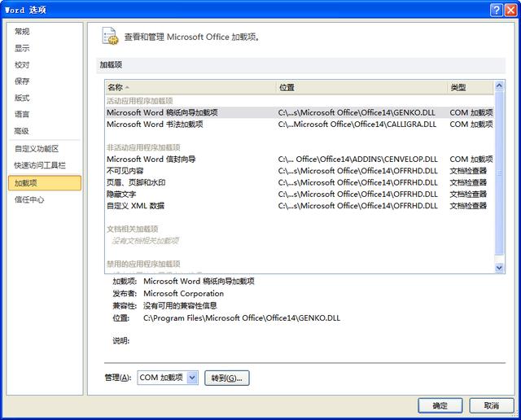This screenshot has height=420, width=521.
Task: Click the publisher Microsoft Corporation text
Action: click(x=183, y=293)
